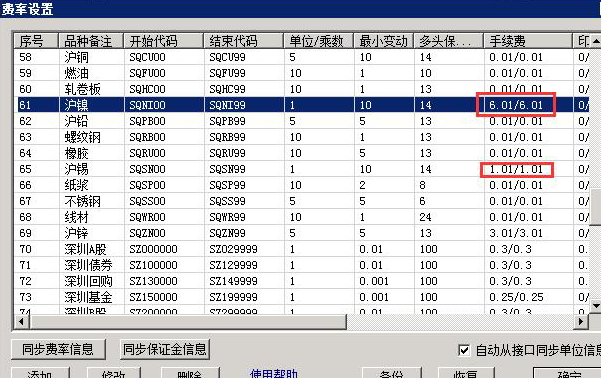The height and width of the screenshot is (378, 601).
Task: Click the highlighted 沪镍 cell
Action: pos(77,105)
